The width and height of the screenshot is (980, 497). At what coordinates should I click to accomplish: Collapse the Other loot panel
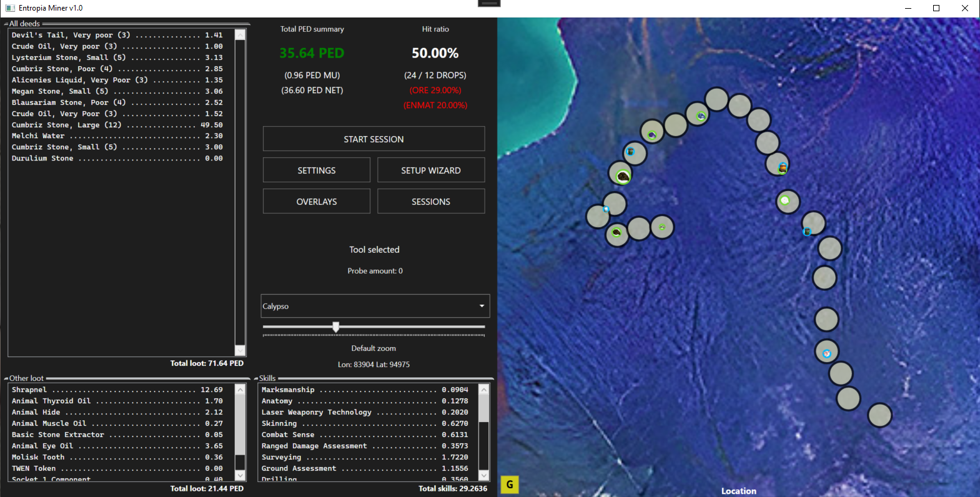[6, 379]
